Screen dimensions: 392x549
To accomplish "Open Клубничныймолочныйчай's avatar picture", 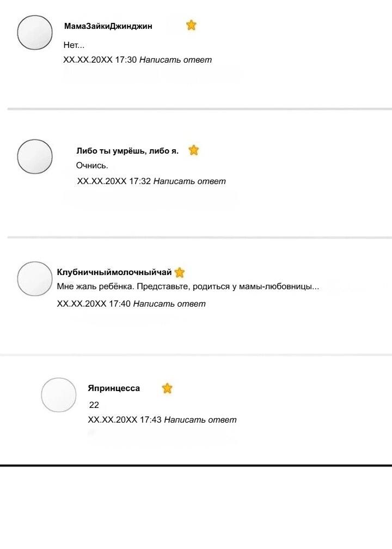I will (35, 279).
